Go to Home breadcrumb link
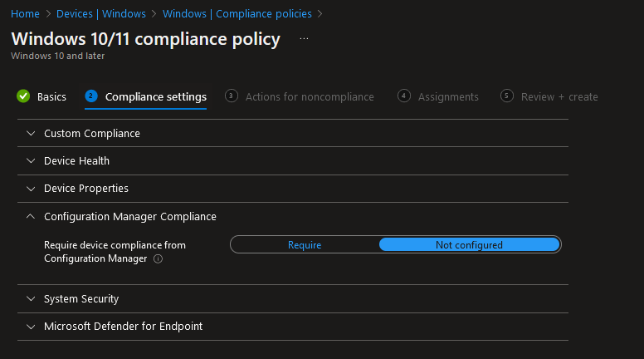This screenshot has height=359, width=644. (25, 14)
